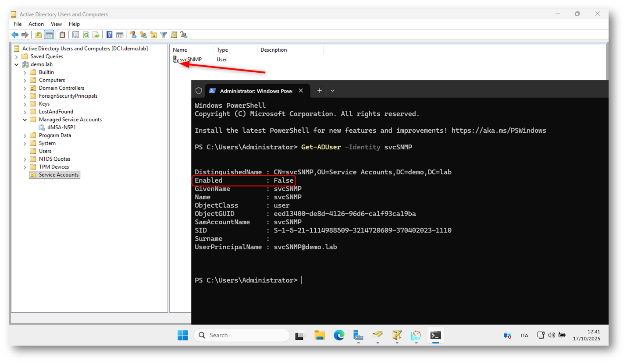Image resolution: width=627 pixels, height=364 pixels.
Task: Collapse the Managed Service Accounts node
Action: 25,119
